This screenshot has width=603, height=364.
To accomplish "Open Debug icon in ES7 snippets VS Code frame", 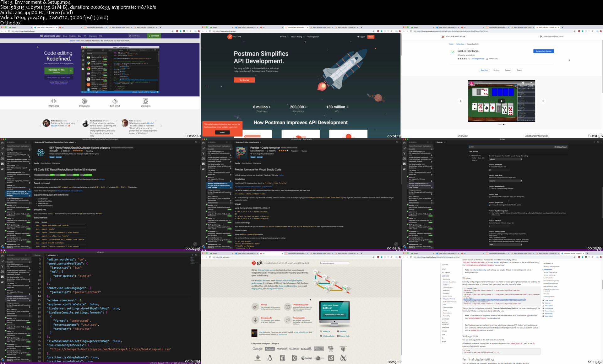I will click(x=3, y=159).
